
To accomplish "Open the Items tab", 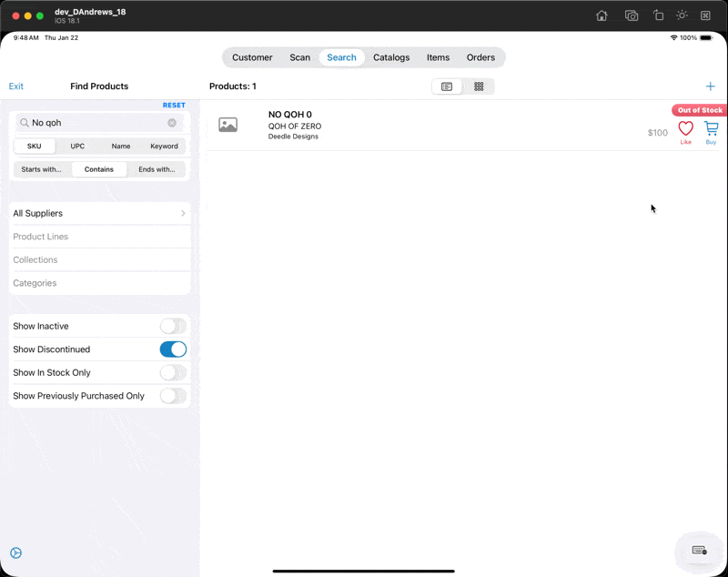I will 439,57.
